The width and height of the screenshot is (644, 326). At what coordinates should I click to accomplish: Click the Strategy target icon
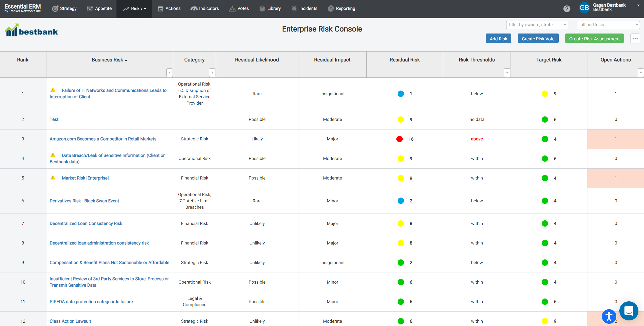[55, 8]
